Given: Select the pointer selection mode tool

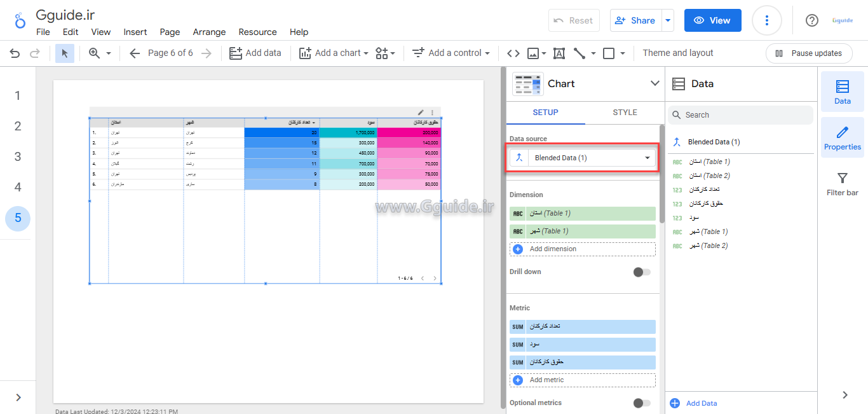Looking at the screenshot, I should [x=65, y=53].
